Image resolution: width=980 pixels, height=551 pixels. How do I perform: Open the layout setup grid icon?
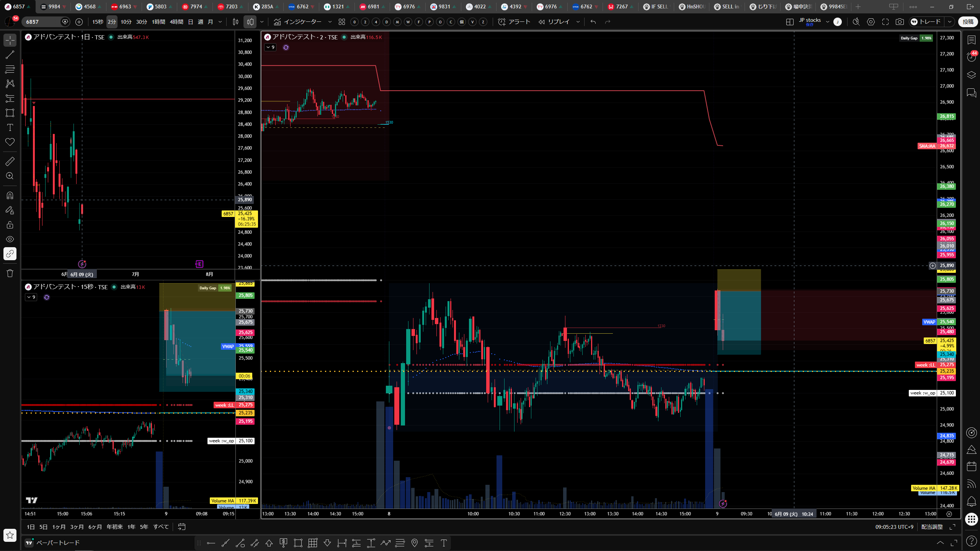[789, 22]
